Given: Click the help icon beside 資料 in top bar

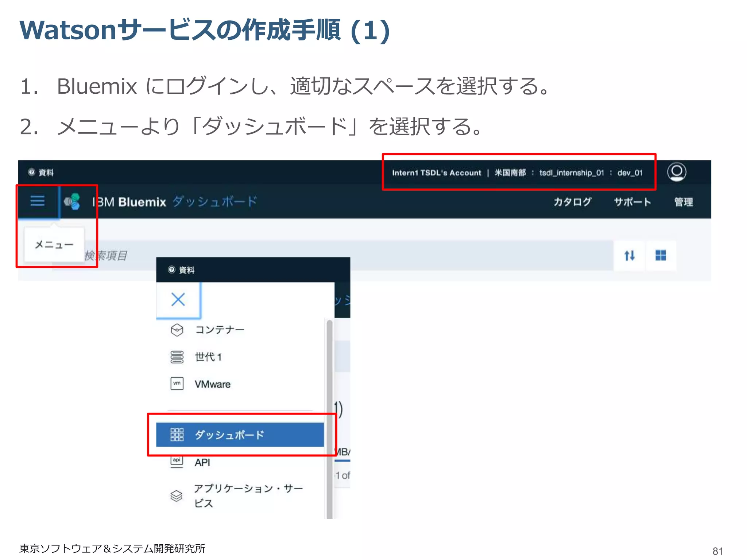Looking at the screenshot, I should coord(32,172).
